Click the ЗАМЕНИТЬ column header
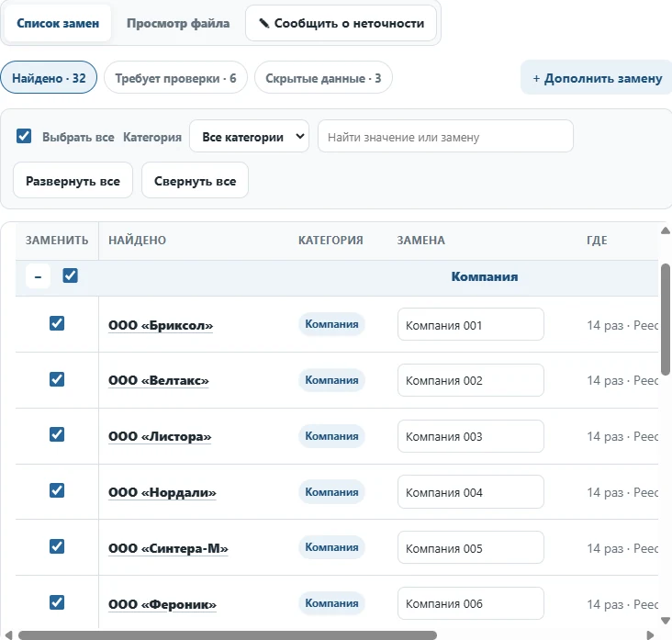The width and height of the screenshot is (672, 640). (x=57, y=240)
